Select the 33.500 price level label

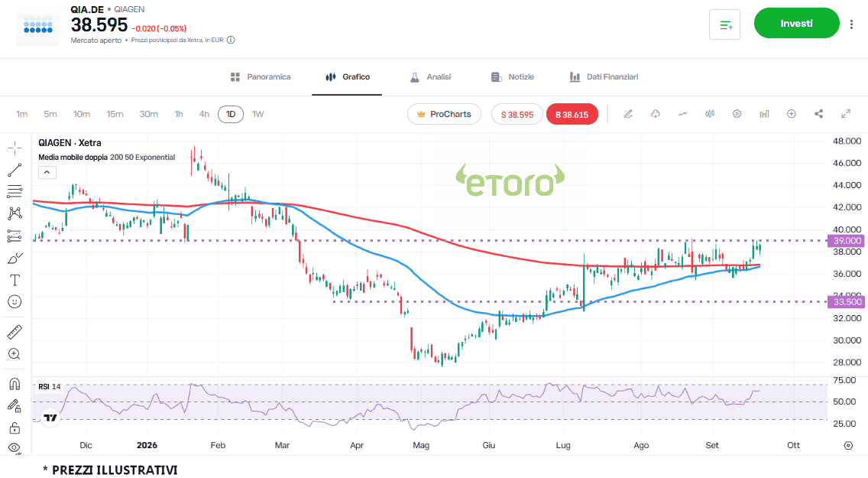(845, 302)
